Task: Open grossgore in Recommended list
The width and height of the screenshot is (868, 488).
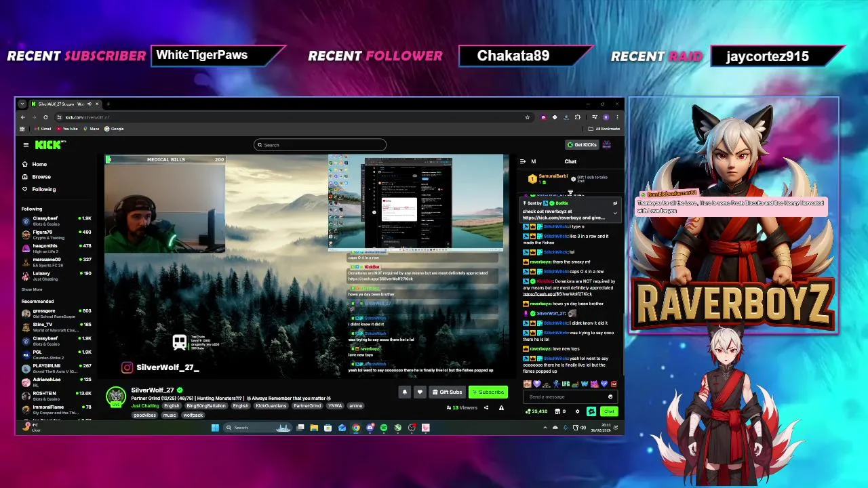Action: [x=58, y=313]
